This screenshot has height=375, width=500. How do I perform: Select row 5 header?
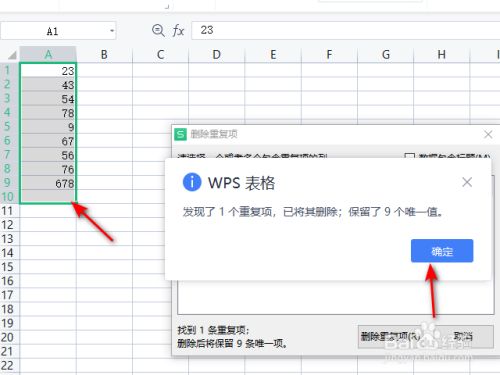coord(9,127)
